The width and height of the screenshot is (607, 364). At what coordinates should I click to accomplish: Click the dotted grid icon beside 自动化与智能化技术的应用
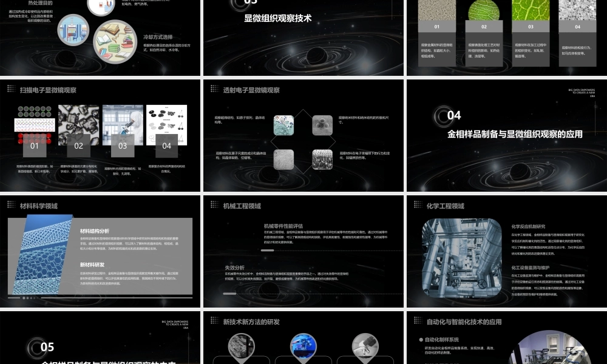point(417,322)
